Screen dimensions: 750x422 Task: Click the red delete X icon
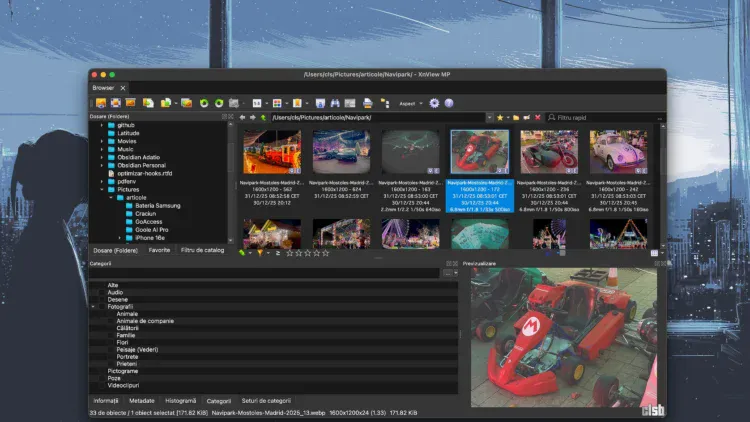coord(538,117)
